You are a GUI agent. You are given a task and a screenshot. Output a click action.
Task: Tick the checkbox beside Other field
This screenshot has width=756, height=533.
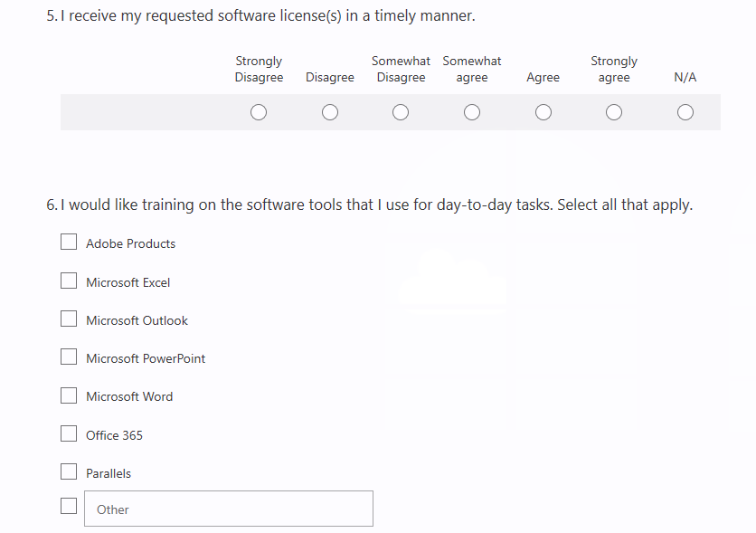click(69, 506)
